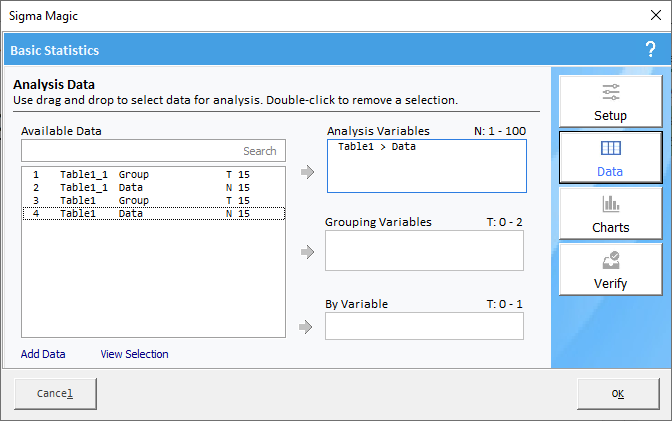Open the Charts bar graph tab

tap(610, 214)
